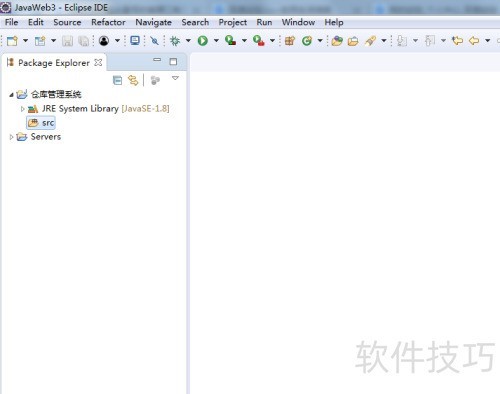Open the Run menu
Viewport: 500px width, 394px height.
click(264, 22)
